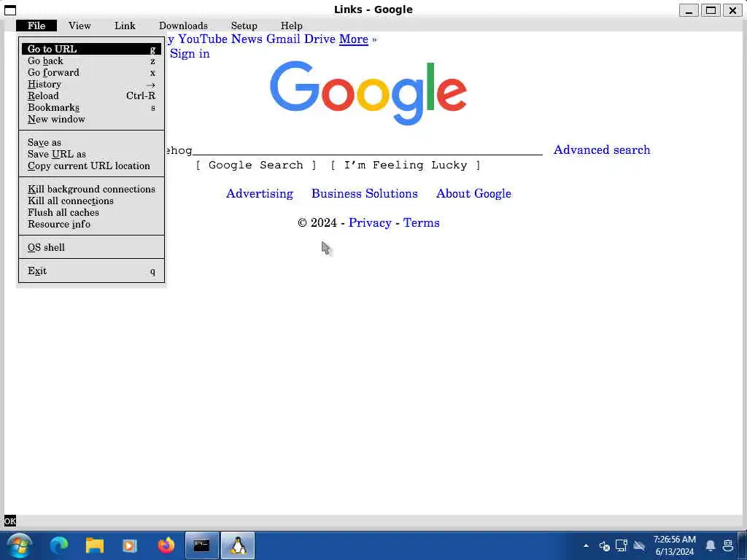Viewport: 747px width, 560px height.
Task: Open Microsoft Edge from the taskbar
Action: [x=59, y=545]
